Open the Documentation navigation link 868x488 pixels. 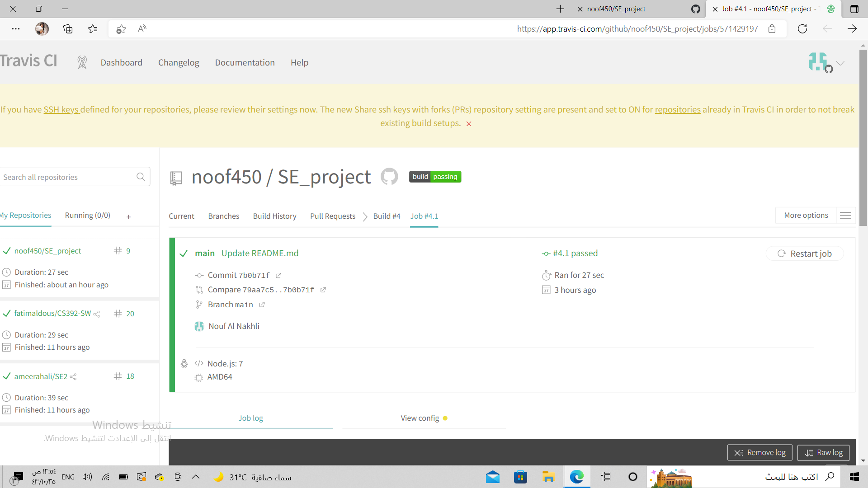[245, 63]
